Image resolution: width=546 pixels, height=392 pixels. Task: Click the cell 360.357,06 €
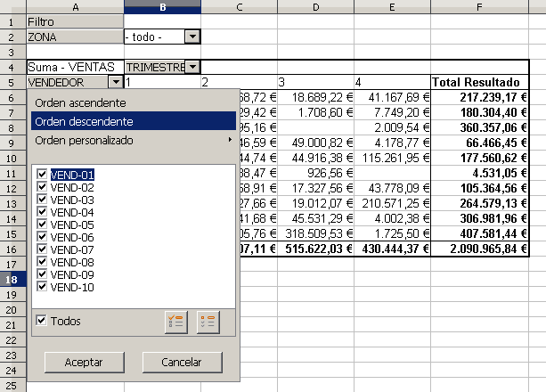click(x=480, y=127)
